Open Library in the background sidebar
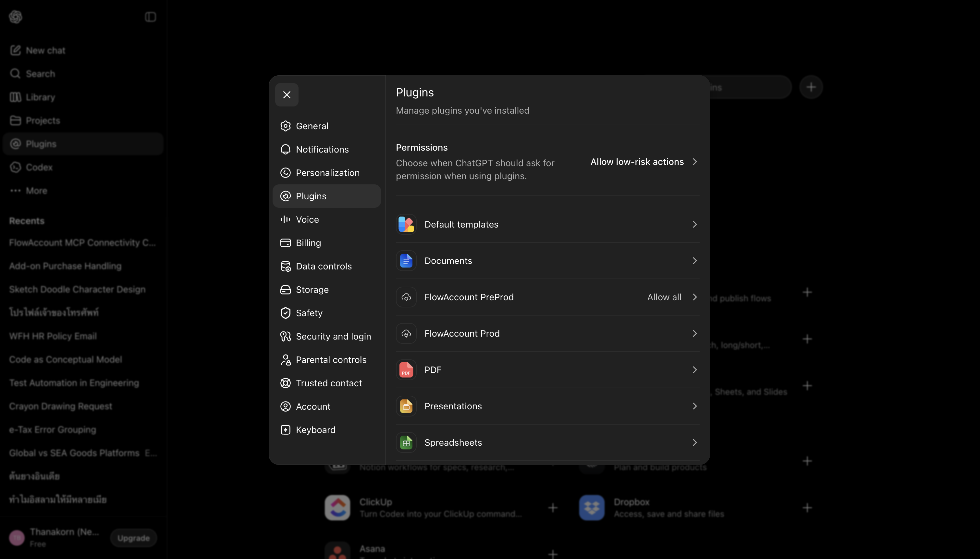This screenshot has width=980, height=559. [83, 97]
